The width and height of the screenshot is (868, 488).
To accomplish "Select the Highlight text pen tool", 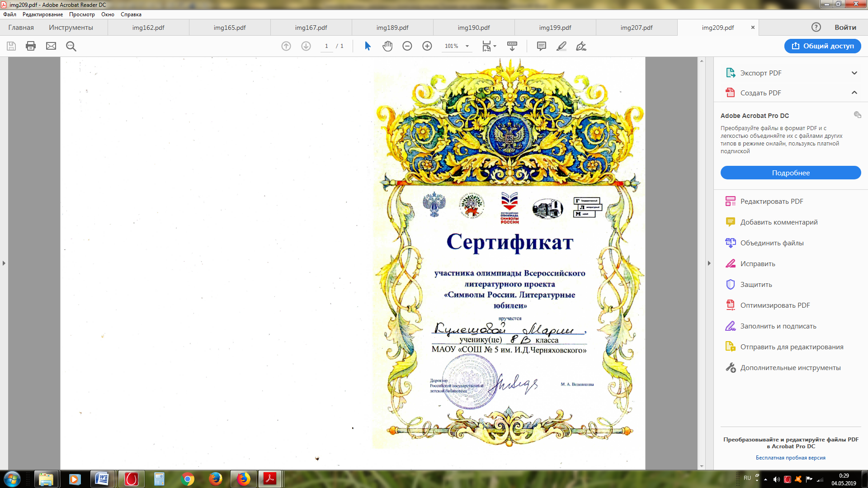I will 561,46.
